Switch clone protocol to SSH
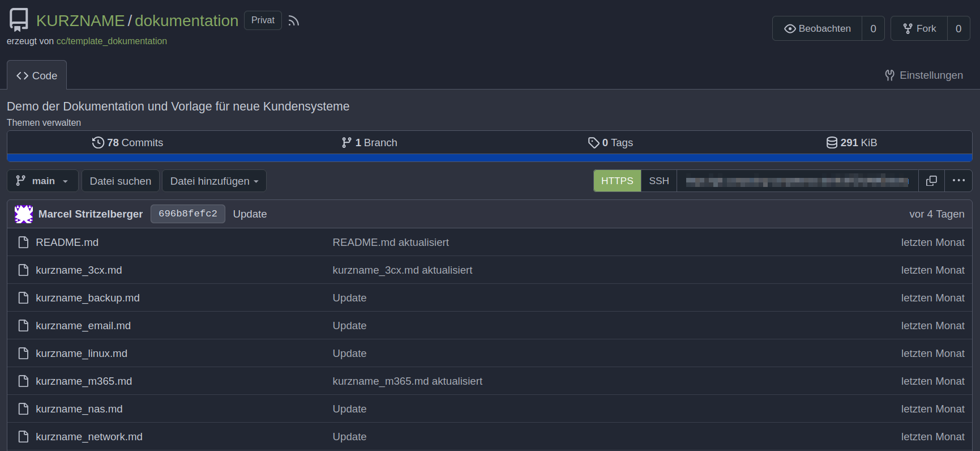This screenshot has height=451, width=980. (659, 181)
